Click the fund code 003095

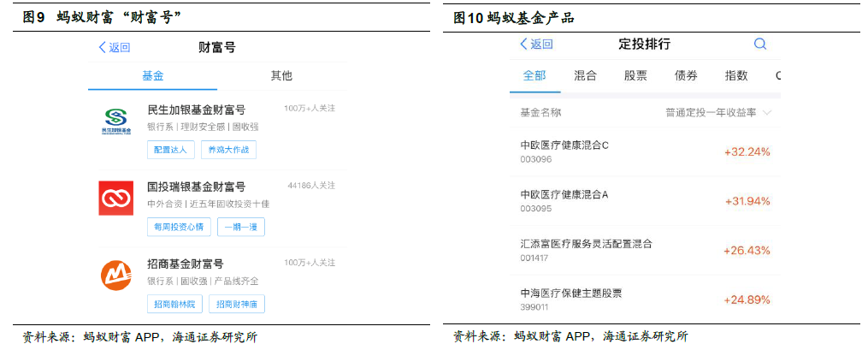pos(536,209)
